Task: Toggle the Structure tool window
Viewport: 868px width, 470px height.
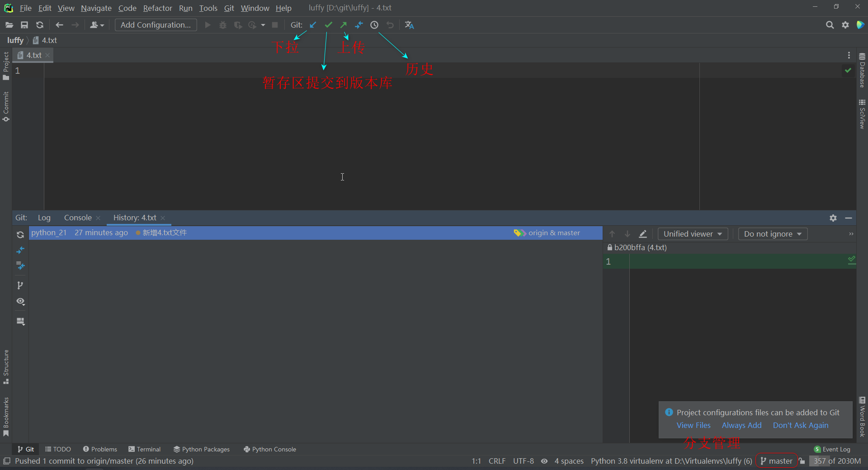Action: point(6,367)
